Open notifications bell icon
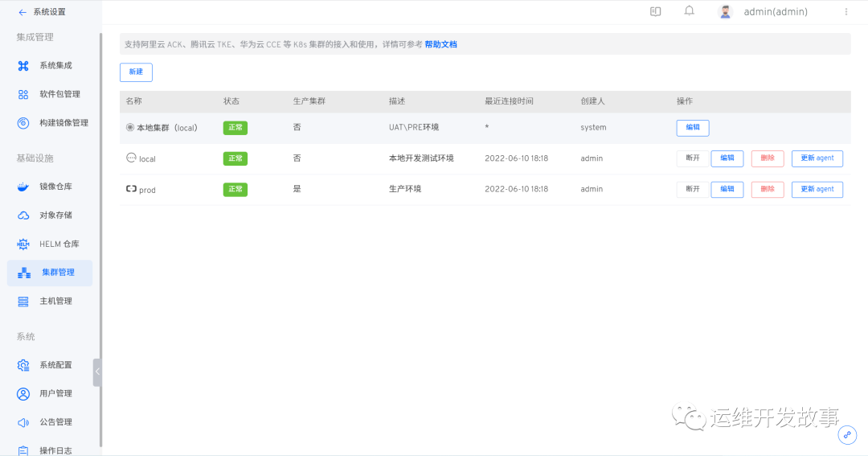Image resolution: width=868 pixels, height=456 pixels. 690,11
